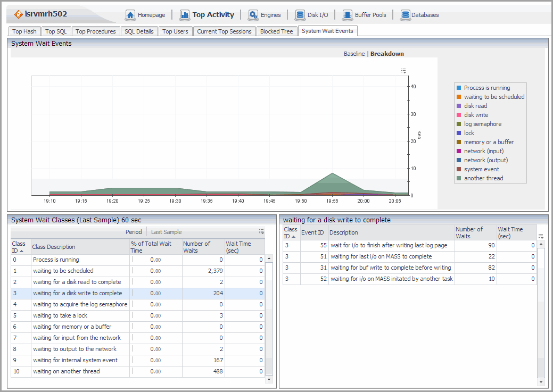The width and height of the screenshot is (553, 392).
Task: Click the Buffer Pools icon
Action: pos(348,15)
